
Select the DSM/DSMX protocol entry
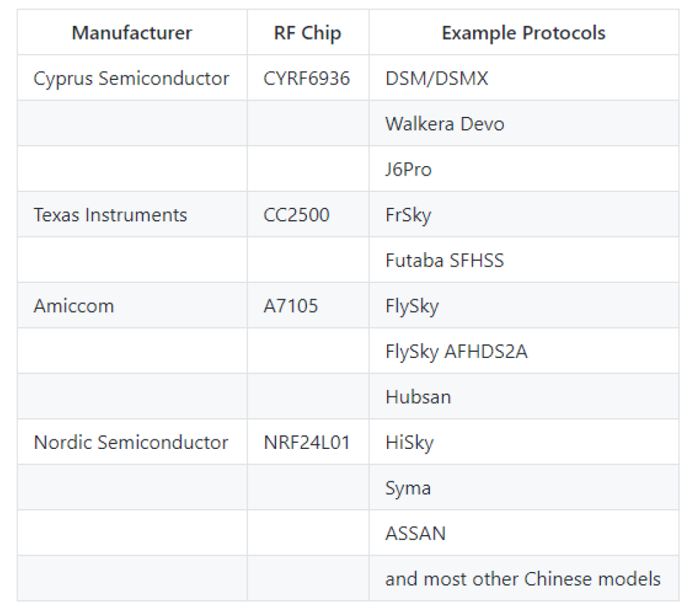(x=437, y=79)
